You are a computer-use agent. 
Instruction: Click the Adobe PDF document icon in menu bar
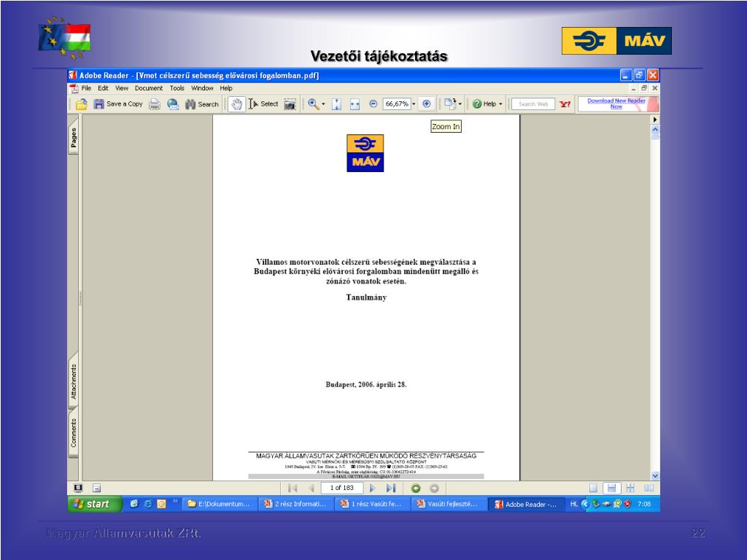coord(74,88)
